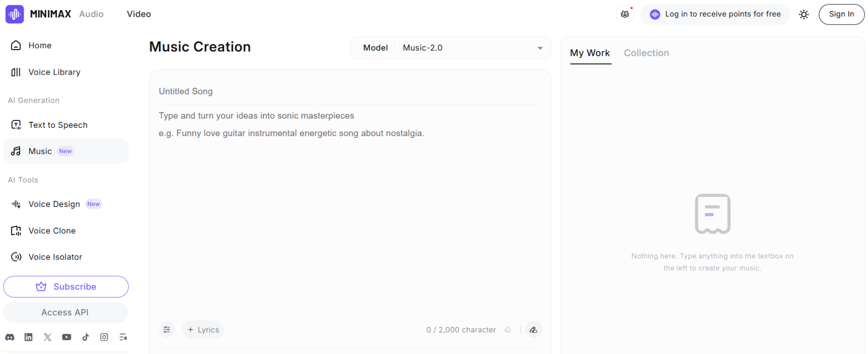
Task: Toggle the light/dark theme sun icon
Action: coord(803,14)
